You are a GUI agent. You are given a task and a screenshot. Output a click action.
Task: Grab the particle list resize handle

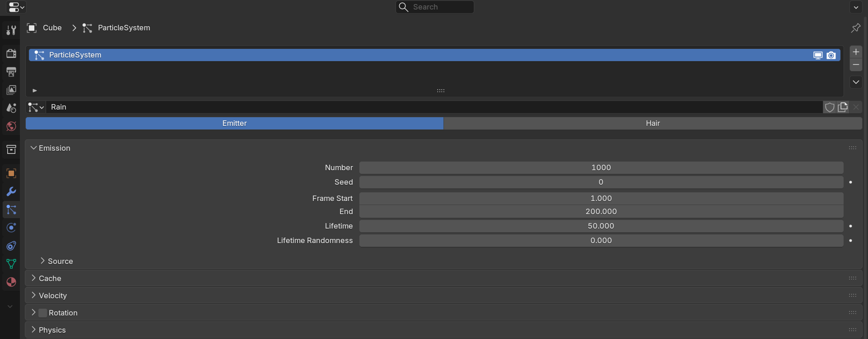click(x=441, y=91)
